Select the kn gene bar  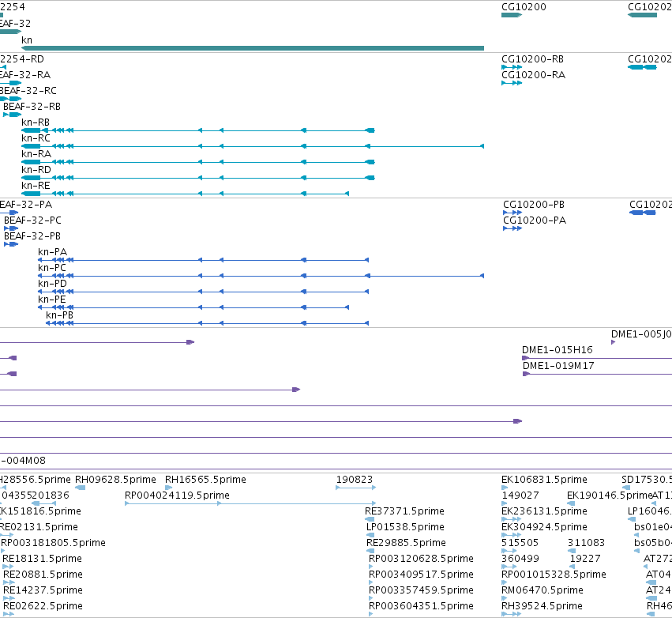(253, 48)
